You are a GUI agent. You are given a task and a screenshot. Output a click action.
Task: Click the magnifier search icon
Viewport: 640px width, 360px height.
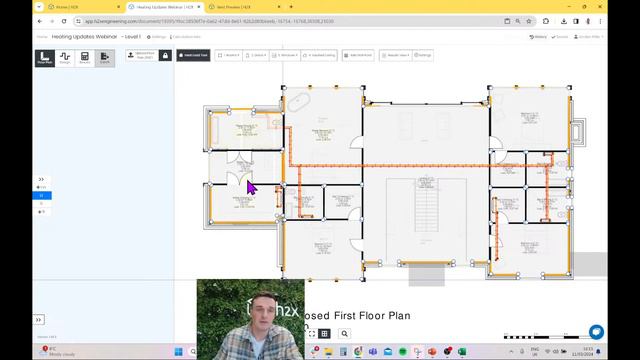click(x=344, y=334)
